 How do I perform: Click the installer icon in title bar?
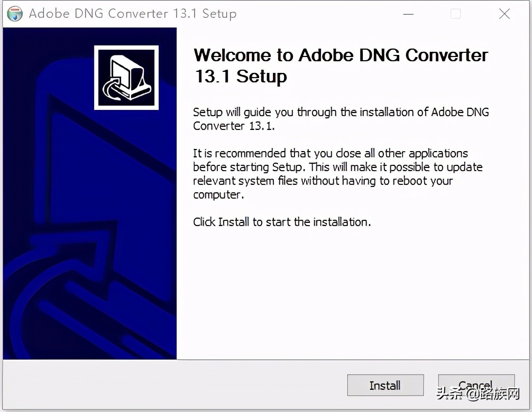pos(15,14)
